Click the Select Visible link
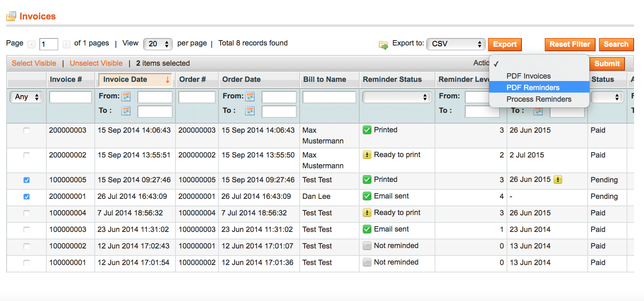644x301 pixels. (34, 63)
